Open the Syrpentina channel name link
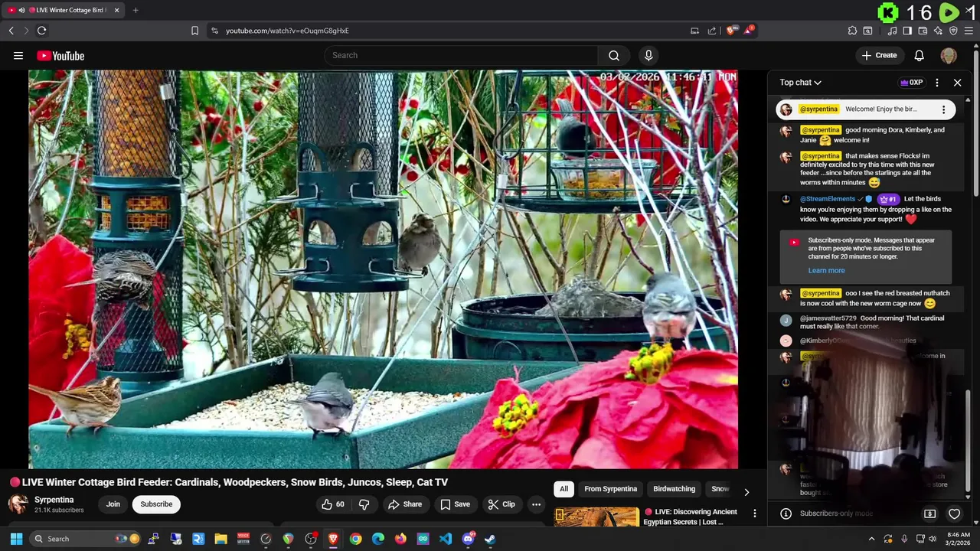Screen dimensions: 980x551 click(x=54, y=500)
